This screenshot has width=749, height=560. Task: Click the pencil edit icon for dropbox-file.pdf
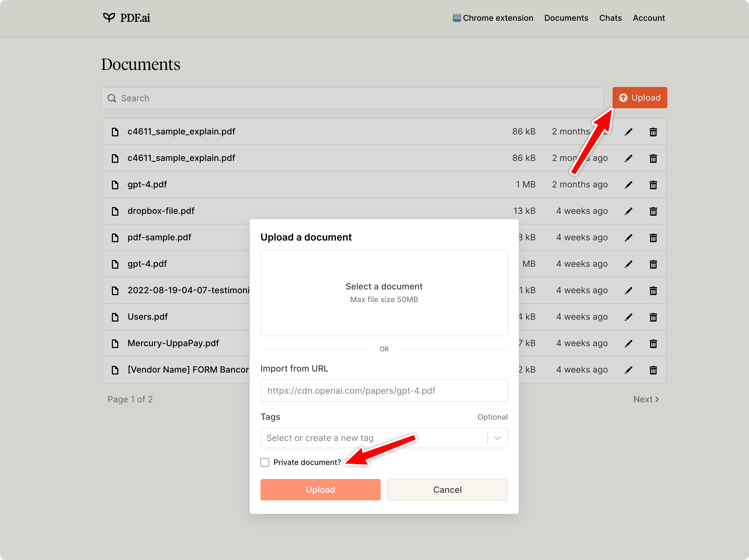click(628, 211)
